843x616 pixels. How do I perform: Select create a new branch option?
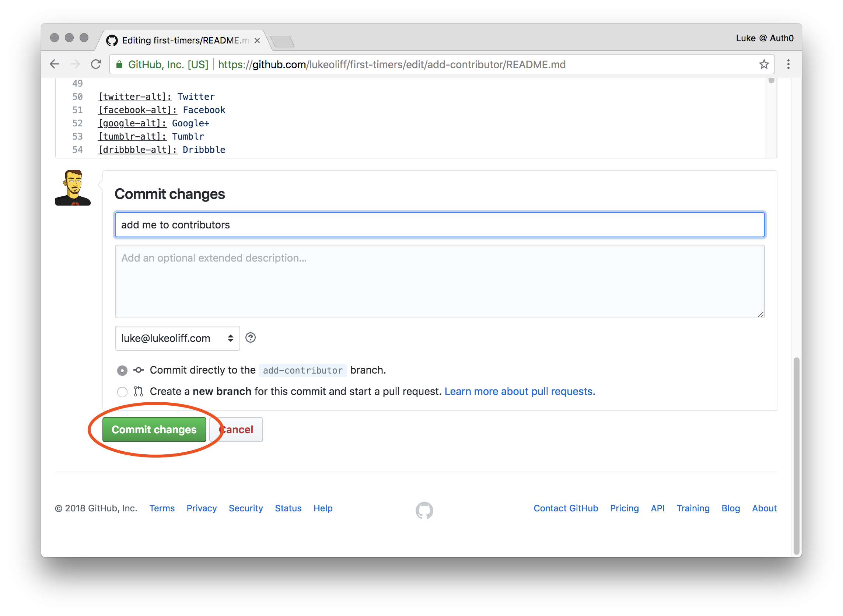point(122,392)
